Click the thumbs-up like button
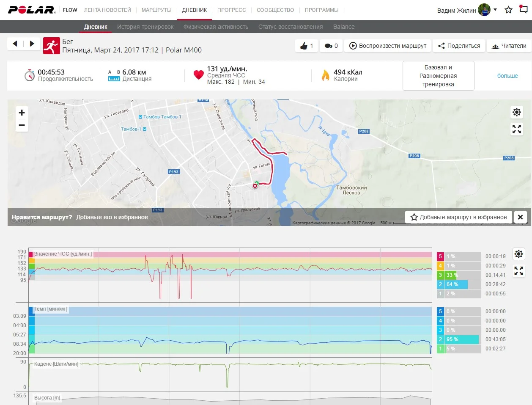This screenshot has width=532, height=405. pyautogui.click(x=306, y=46)
